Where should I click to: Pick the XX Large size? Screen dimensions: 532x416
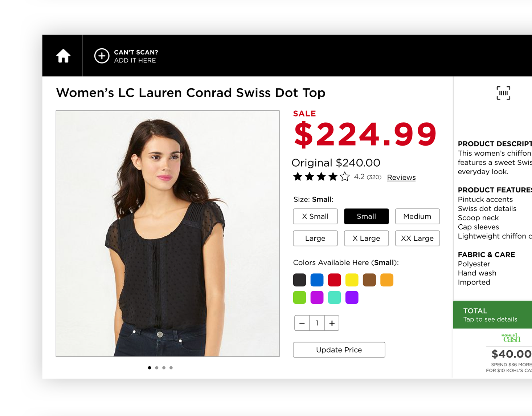417,238
